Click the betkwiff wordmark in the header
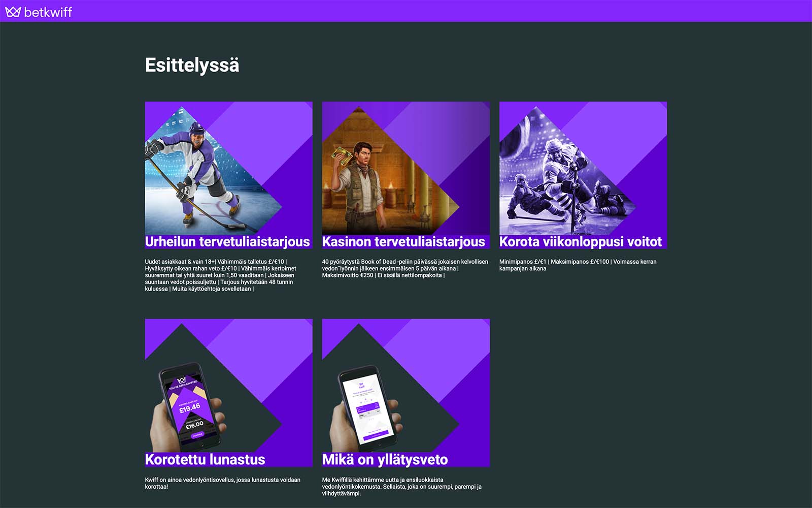Viewport: 812px width, 508px height. click(x=48, y=12)
